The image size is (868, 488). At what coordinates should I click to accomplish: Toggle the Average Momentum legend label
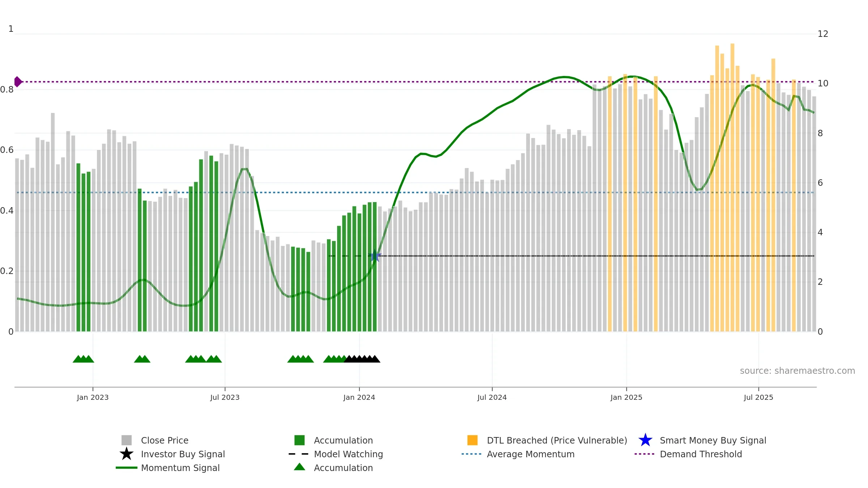(531, 454)
